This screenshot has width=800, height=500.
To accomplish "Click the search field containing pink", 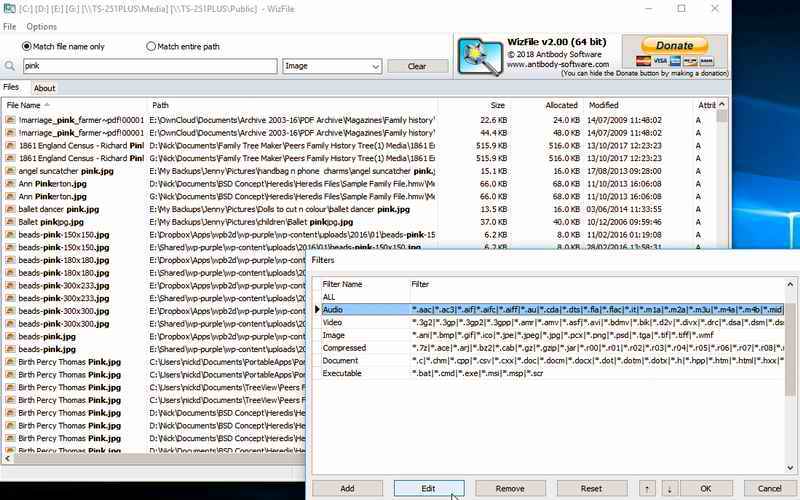I will click(148, 66).
